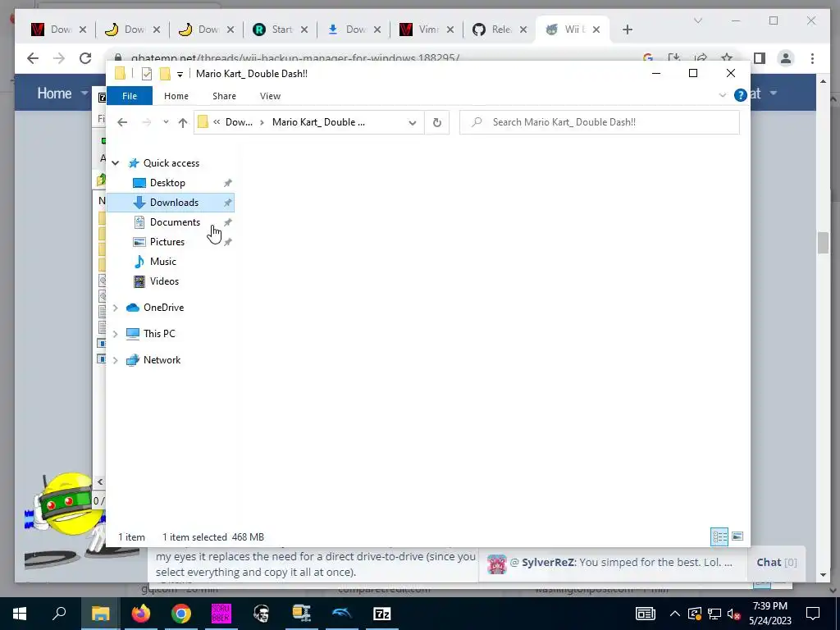Go back in Chrome browser

click(x=33, y=58)
